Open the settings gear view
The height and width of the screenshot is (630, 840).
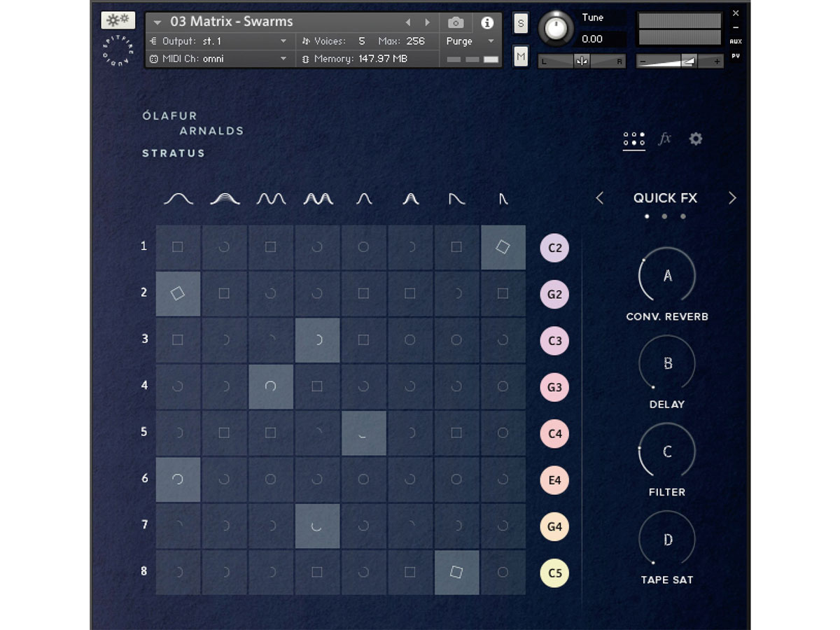695,139
